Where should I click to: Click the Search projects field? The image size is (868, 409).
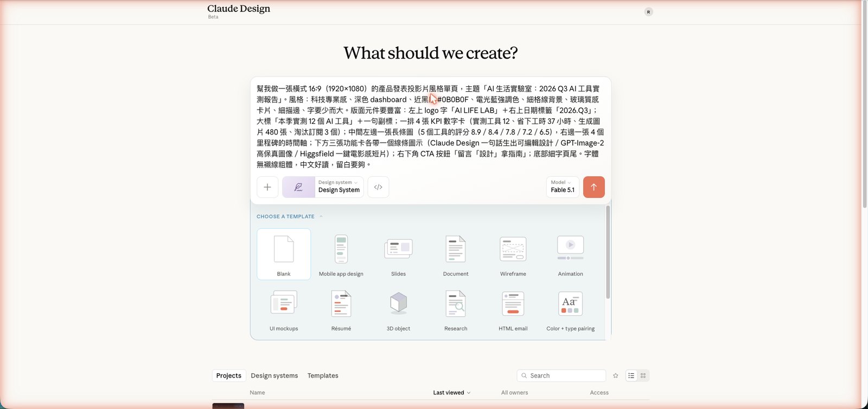click(x=561, y=375)
